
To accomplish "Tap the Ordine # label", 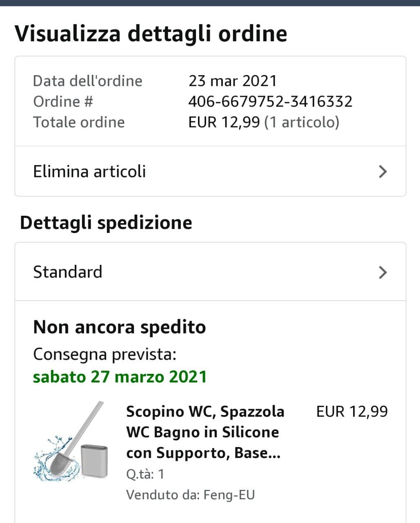I will coord(63,101).
